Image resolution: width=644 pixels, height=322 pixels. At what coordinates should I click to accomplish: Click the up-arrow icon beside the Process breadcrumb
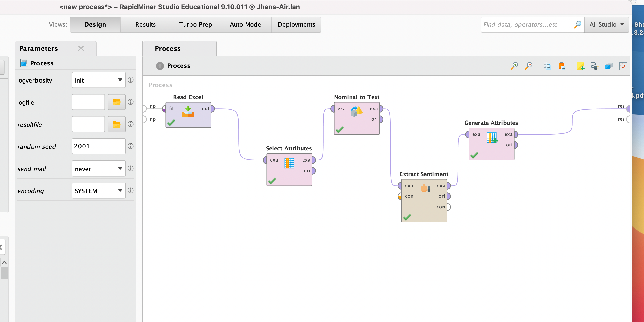click(x=160, y=66)
